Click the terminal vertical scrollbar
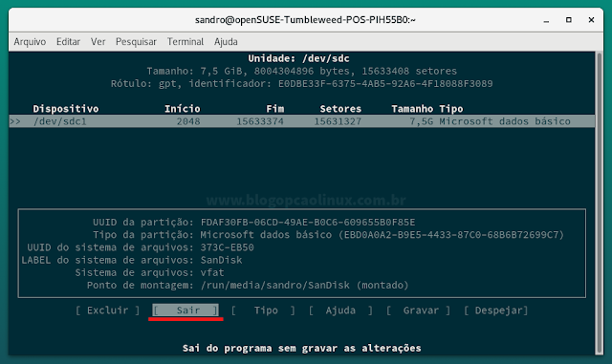Viewport: 612px width, 364px height. point(600,203)
